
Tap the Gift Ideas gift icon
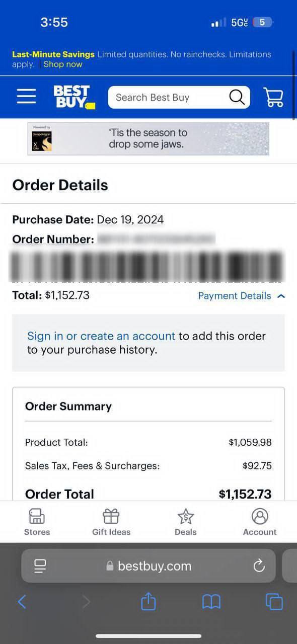111,516
